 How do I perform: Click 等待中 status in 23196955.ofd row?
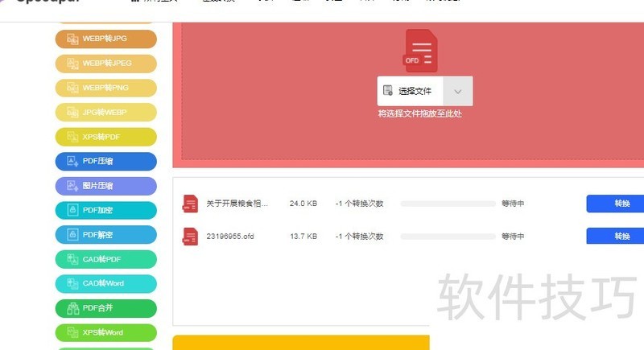513,237
